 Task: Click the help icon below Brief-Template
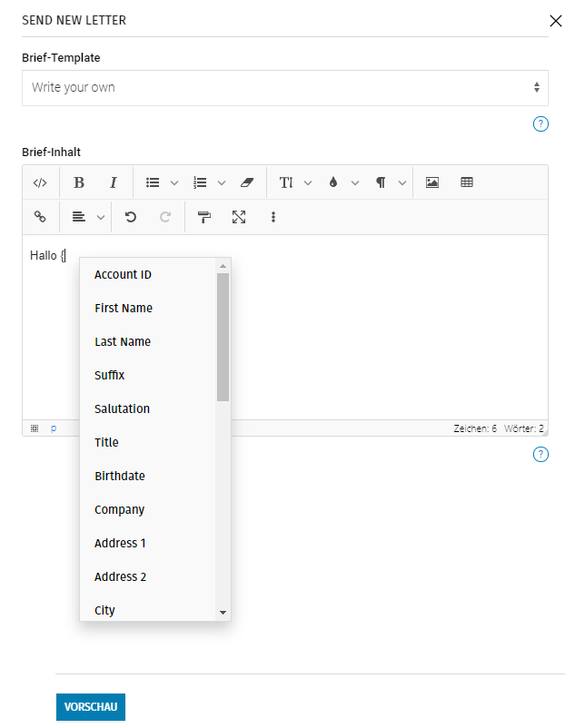540,124
